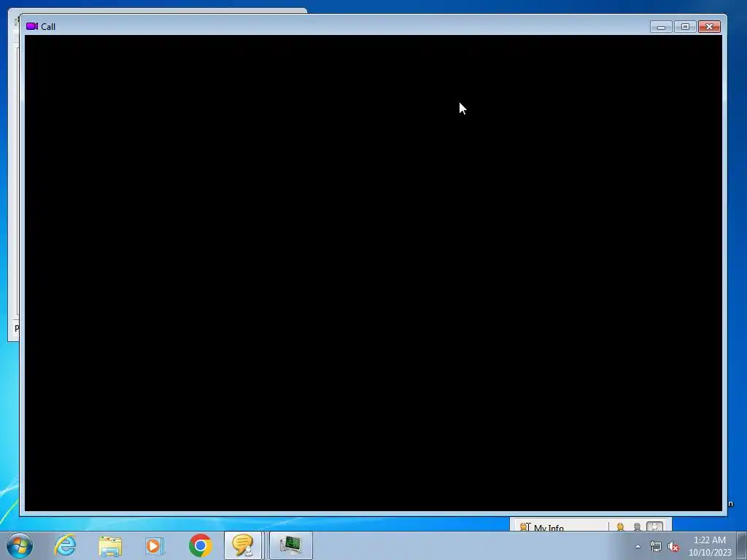Switch to the messenger chat app on taskbar
This screenshot has width=747, height=560.
243,545
